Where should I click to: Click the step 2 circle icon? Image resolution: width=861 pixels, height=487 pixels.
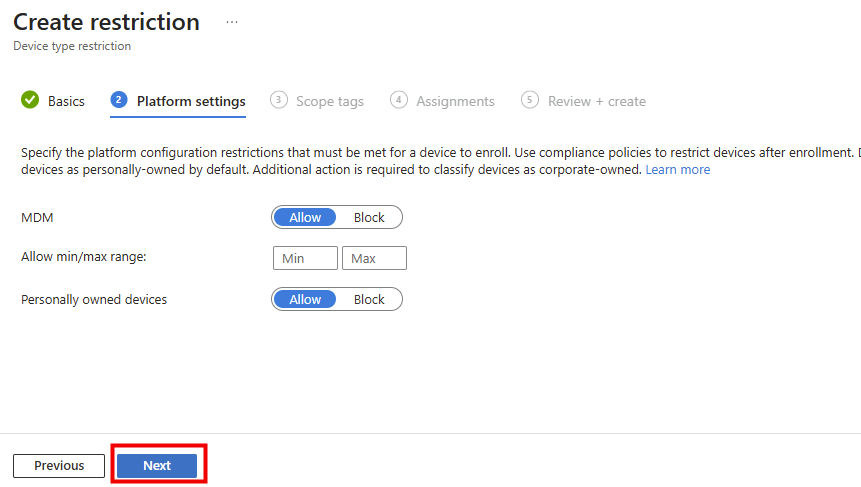click(x=119, y=100)
